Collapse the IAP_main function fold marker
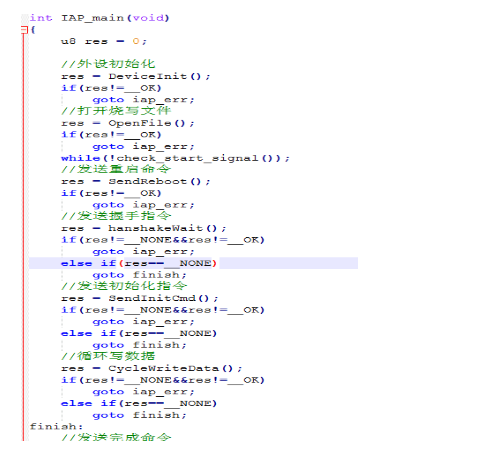 tap(24, 30)
